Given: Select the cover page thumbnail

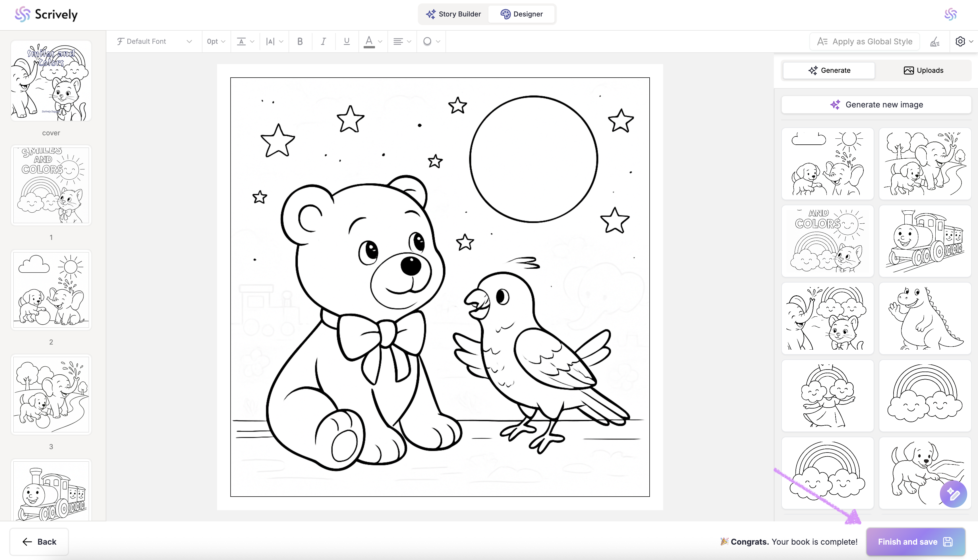Looking at the screenshot, I should [51, 81].
